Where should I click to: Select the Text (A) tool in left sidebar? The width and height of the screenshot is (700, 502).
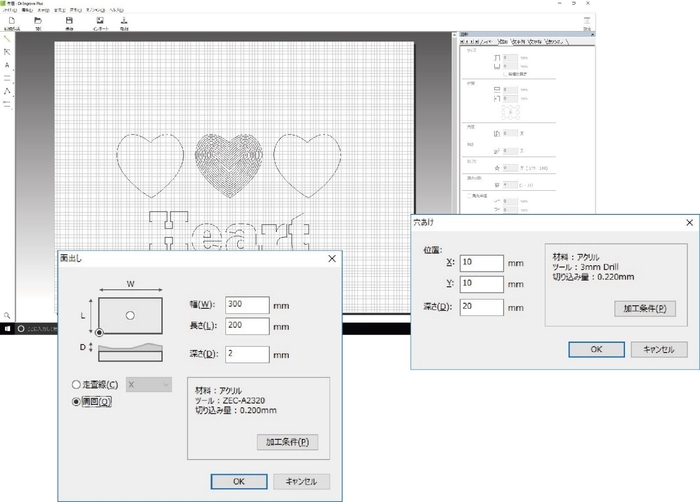coord(7,64)
